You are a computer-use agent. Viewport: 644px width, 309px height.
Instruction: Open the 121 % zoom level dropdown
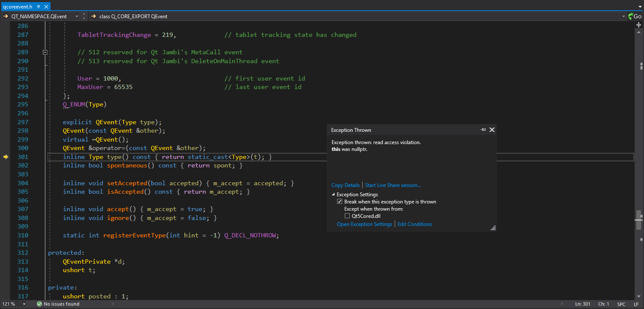[24, 304]
